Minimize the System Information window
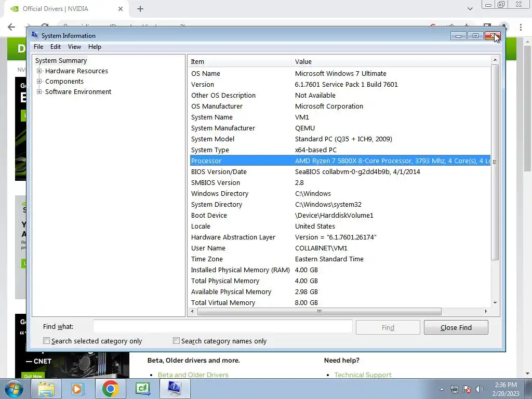Viewport: 532px width, 399px height. click(458, 36)
